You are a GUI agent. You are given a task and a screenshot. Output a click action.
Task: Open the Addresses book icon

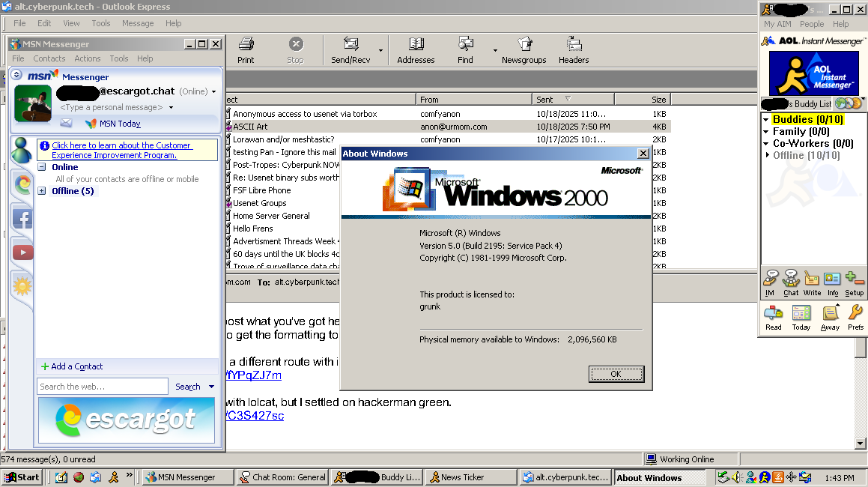click(416, 44)
